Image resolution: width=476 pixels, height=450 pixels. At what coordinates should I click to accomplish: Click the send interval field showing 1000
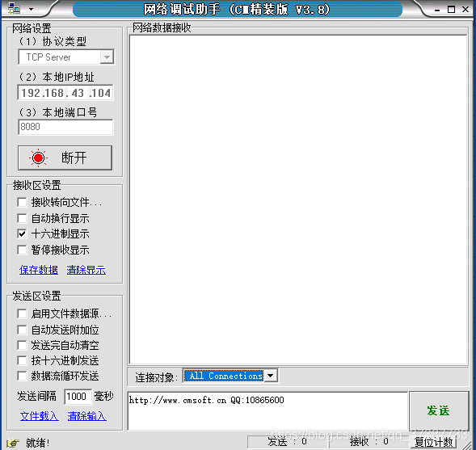pos(78,397)
